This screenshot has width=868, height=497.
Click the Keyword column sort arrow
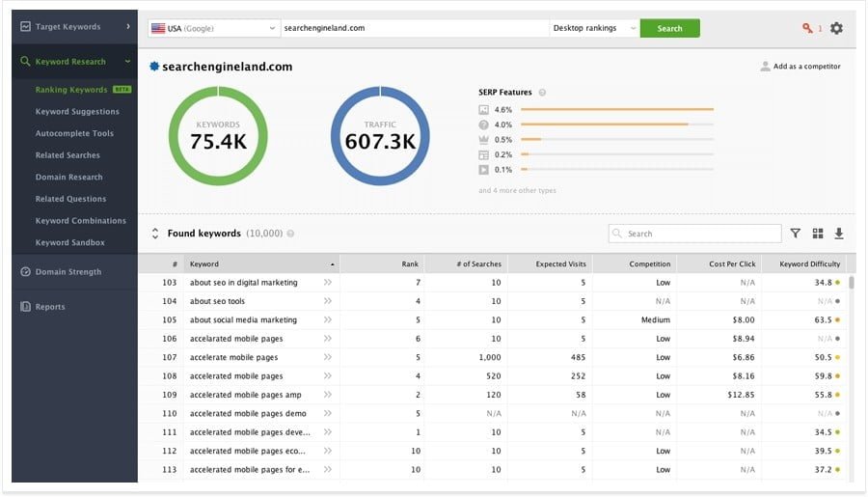tap(332, 264)
